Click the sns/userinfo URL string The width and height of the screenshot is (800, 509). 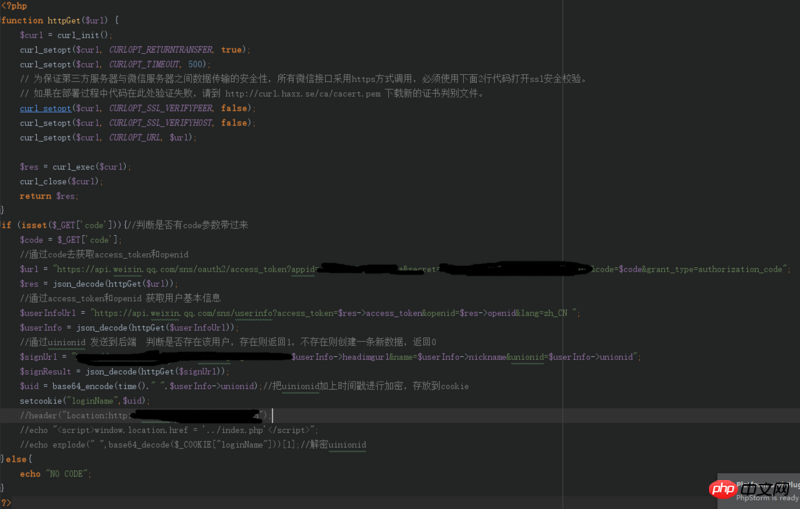coord(335,313)
